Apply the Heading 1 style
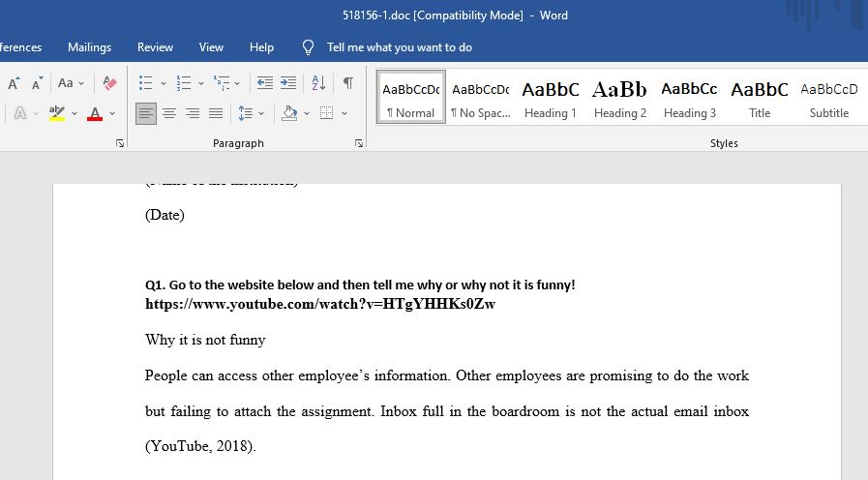The height and width of the screenshot is (480, 868). click(x=551, y=97)
